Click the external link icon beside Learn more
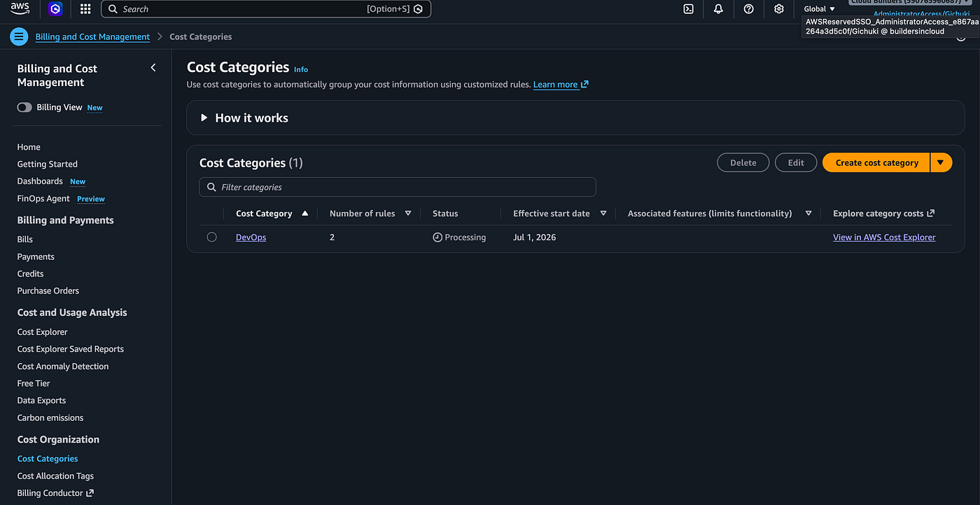The width and height of the screenshot is (980, 505). [x=584, y=84]
